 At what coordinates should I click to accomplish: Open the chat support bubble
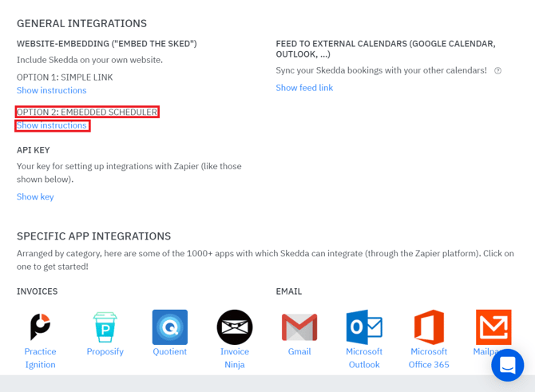507,365
